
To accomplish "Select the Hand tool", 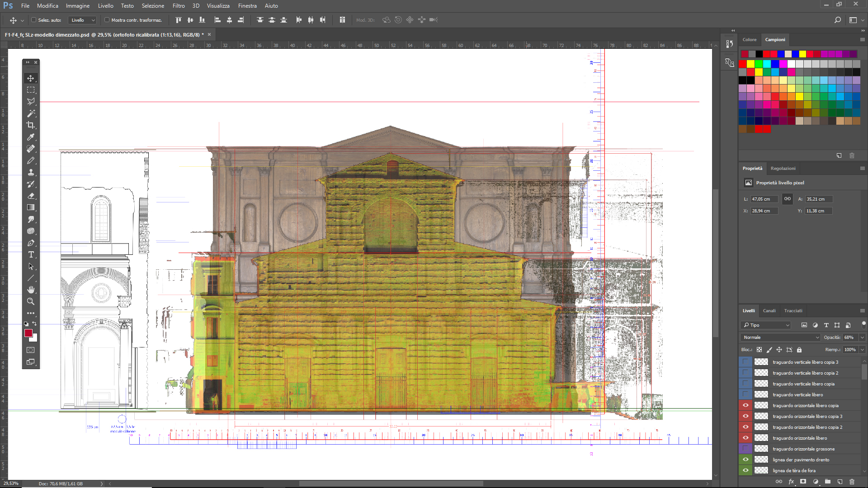I will 31,290.
